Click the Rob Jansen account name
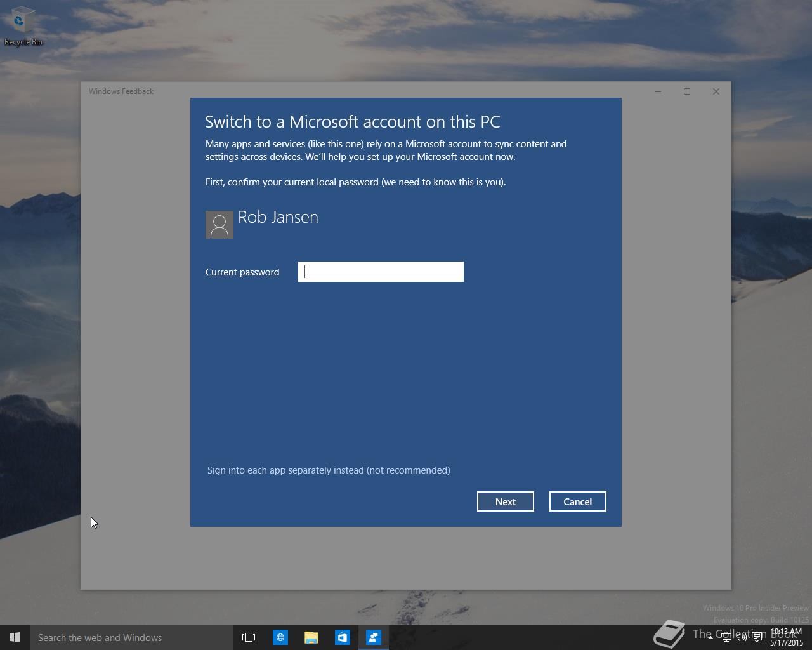 point(278,217)
